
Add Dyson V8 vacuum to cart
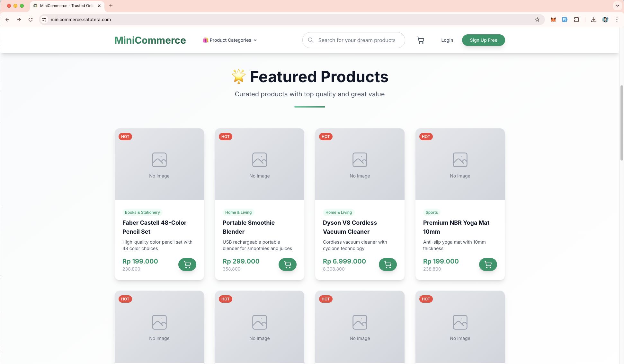click(388, 264)
